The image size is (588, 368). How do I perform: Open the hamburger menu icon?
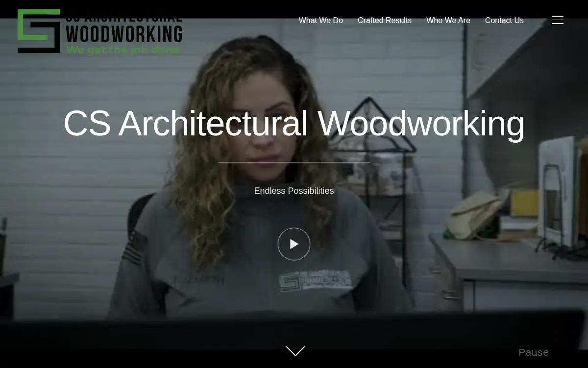pos(558,20)
